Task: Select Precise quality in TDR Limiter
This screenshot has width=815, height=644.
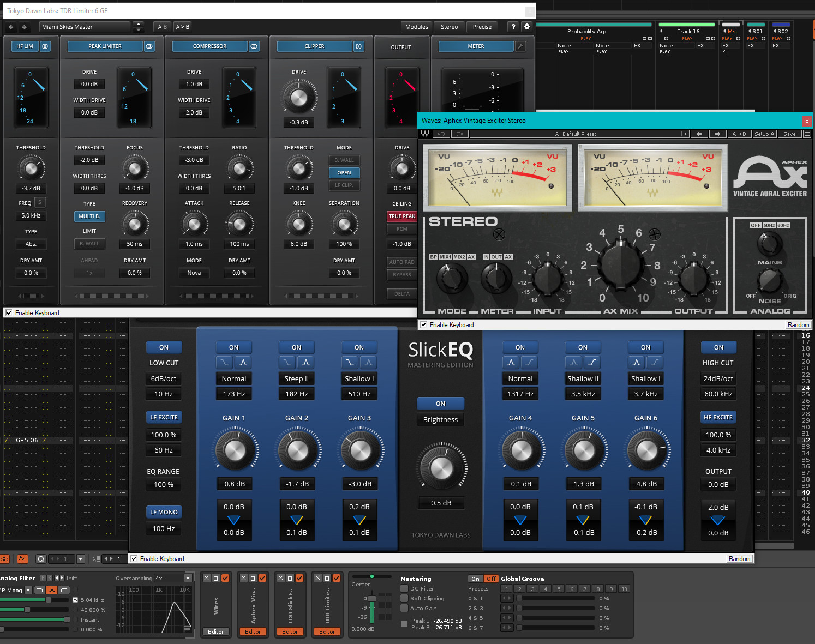Action: [x=482, y=27]
